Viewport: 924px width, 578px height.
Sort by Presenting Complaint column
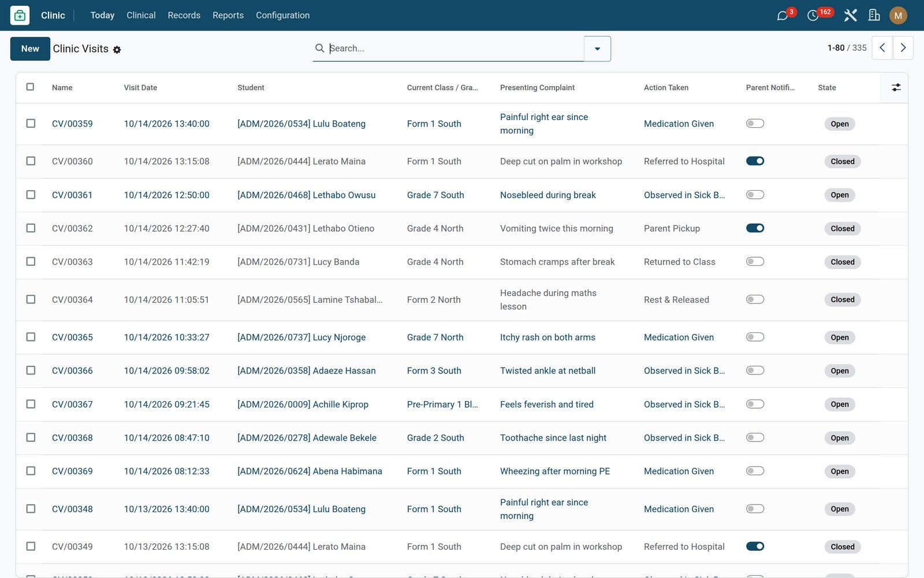coord(537,87)
